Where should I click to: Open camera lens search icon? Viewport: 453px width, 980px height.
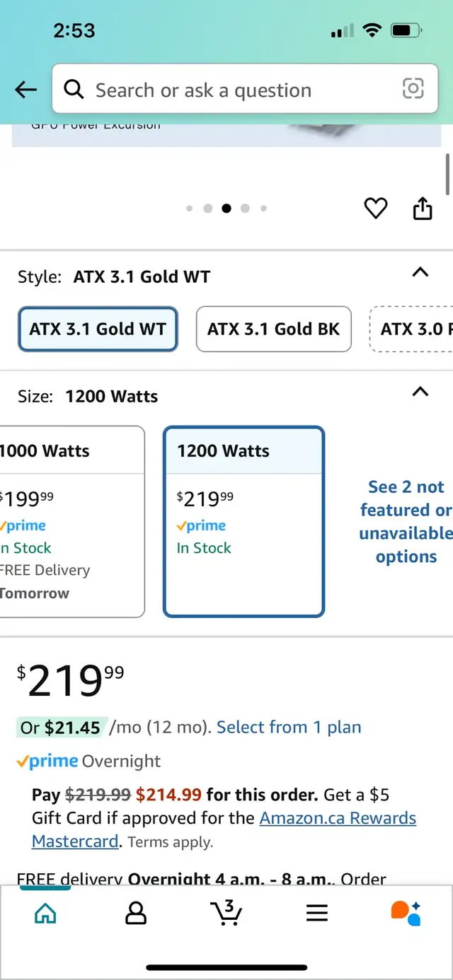tap(413, 88)
